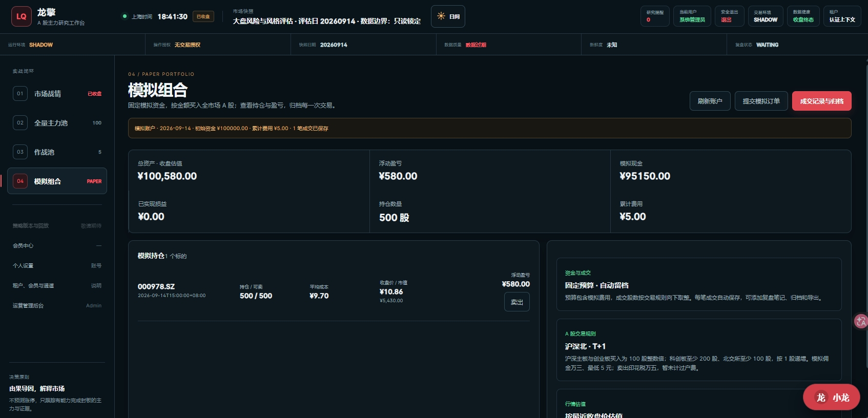Click the red 04 number badge icon
868x418 pixels.
pos(20,181)
